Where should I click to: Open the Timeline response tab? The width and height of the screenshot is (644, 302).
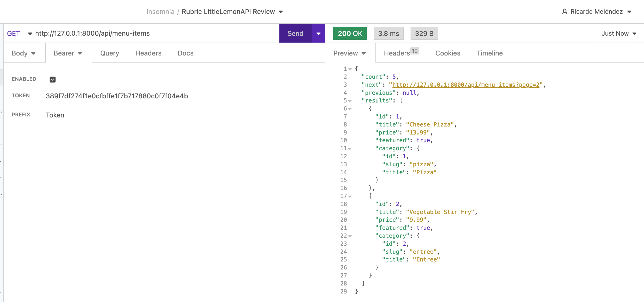click(489, 53)
